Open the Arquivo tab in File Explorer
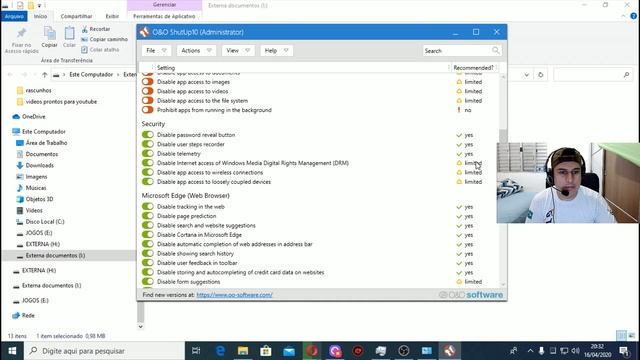Viewport: 640px width, 360px height. click(14, 16)
